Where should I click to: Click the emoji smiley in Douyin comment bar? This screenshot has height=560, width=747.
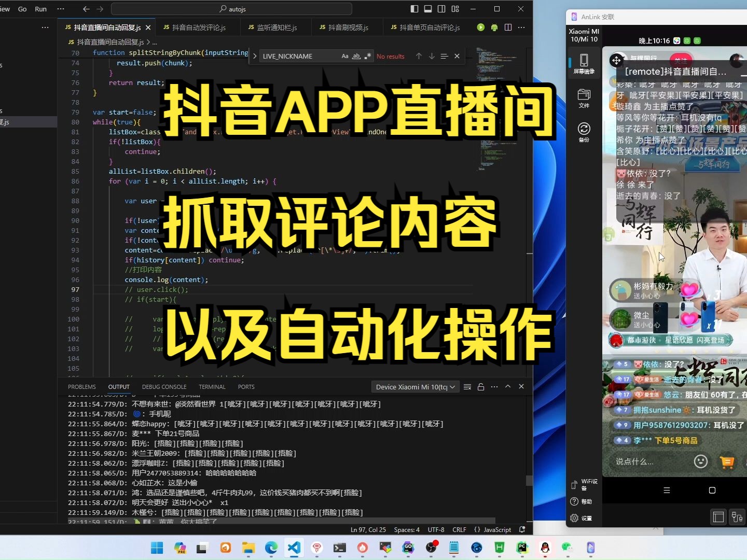(x=701, y=461)
